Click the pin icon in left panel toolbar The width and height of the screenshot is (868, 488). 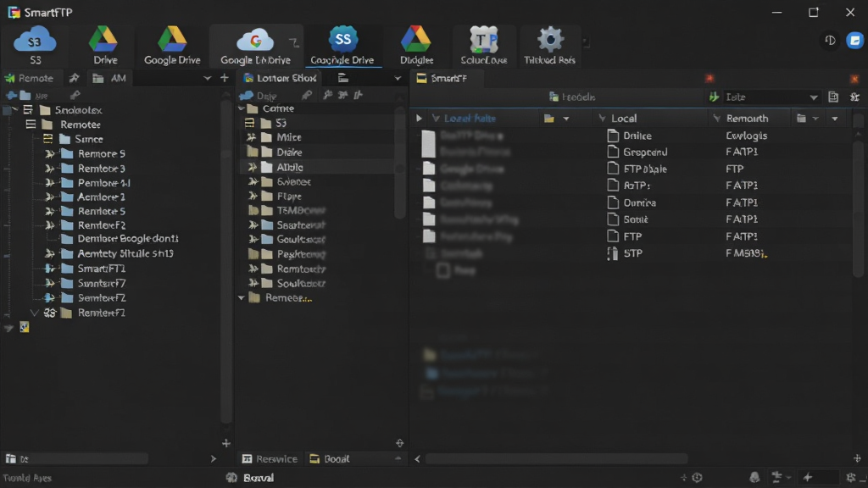point(75,95)
